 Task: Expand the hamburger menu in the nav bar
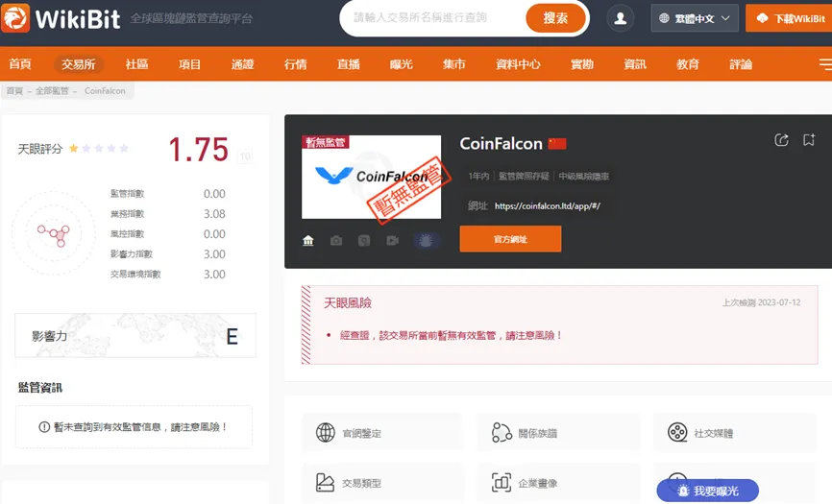(825, 64)
